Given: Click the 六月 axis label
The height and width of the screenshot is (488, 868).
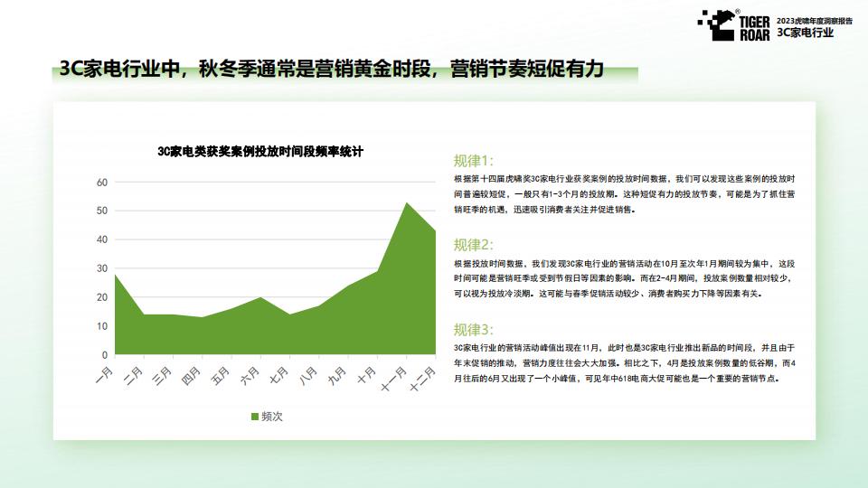Looking at the screenshot, I should pyautogui.click(x=250, y=375).
